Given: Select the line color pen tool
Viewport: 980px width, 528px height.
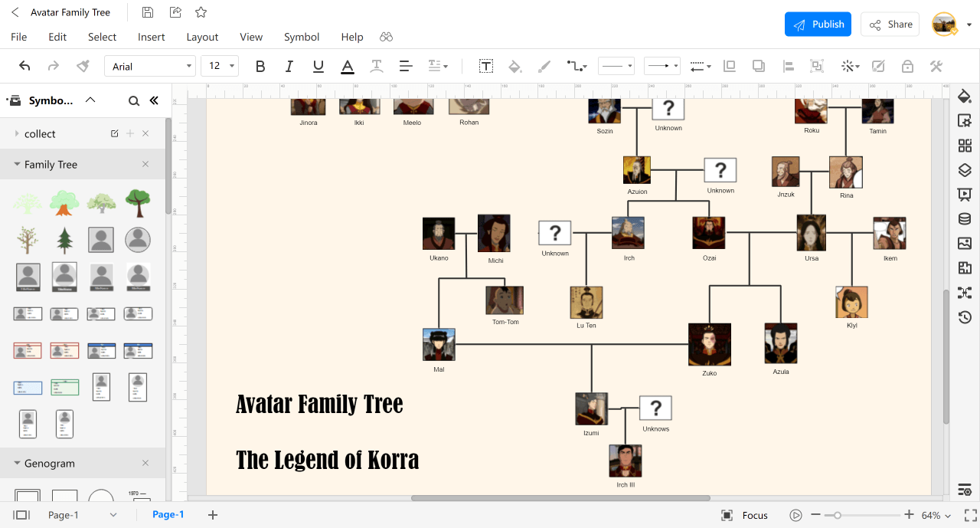Looking at the screenshot, I should [x=544, y=66].
